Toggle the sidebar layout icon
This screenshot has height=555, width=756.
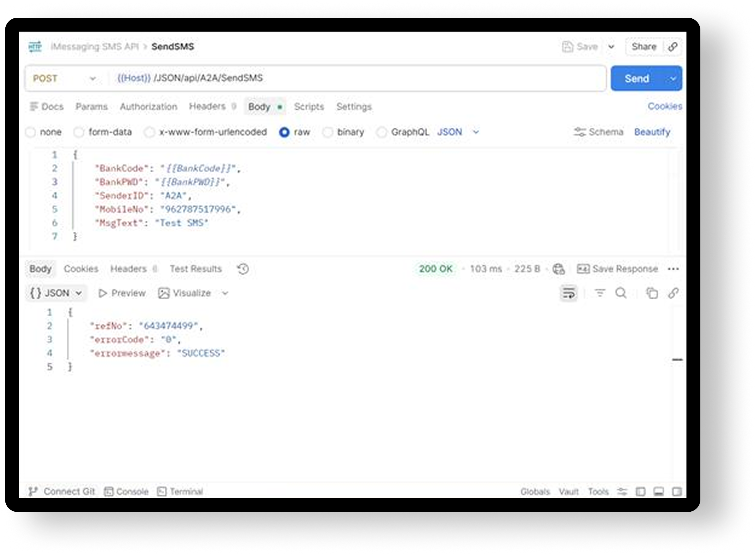[x=640, y=491]
